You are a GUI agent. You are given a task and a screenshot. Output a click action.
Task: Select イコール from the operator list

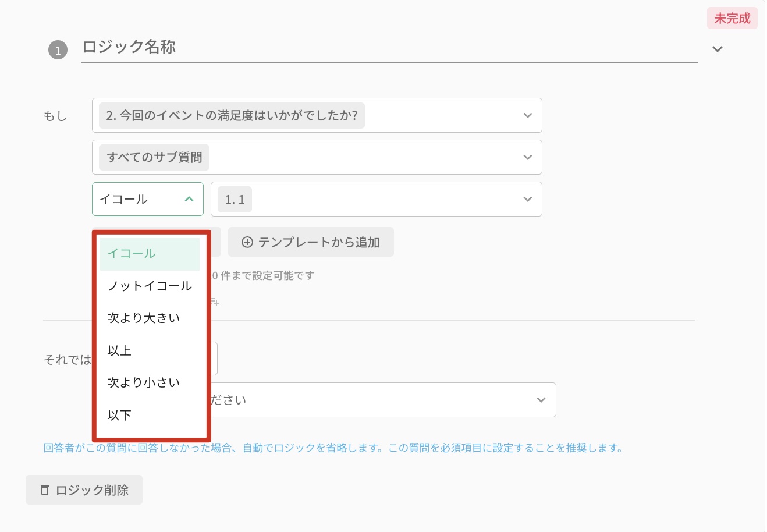point(150,254)
